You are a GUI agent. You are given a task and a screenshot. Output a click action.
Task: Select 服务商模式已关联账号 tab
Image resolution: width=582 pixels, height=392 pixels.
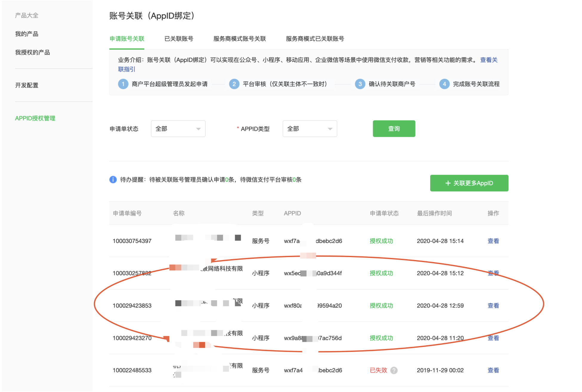315,39
